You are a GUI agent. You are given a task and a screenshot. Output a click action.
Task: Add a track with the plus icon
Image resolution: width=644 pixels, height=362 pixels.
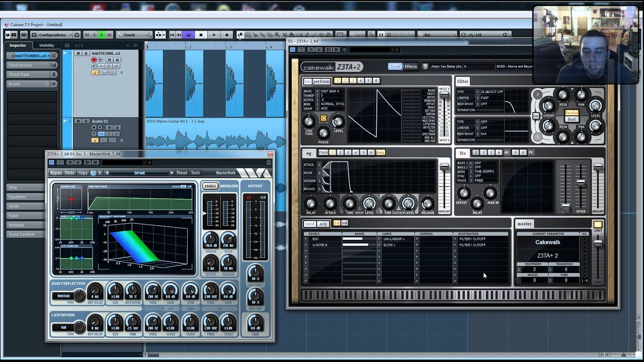[x=128, y=45]
